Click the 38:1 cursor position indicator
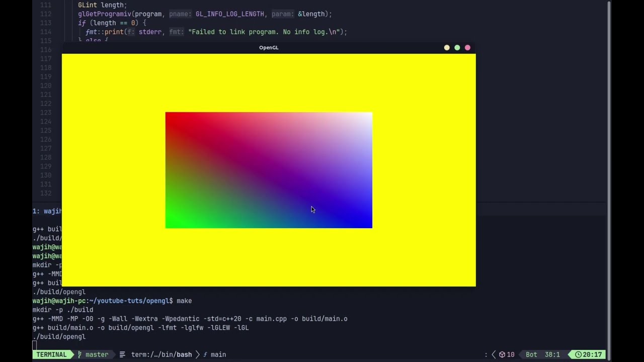The width and height of the screenshot is (644, 362). click(x=552, y=354)
